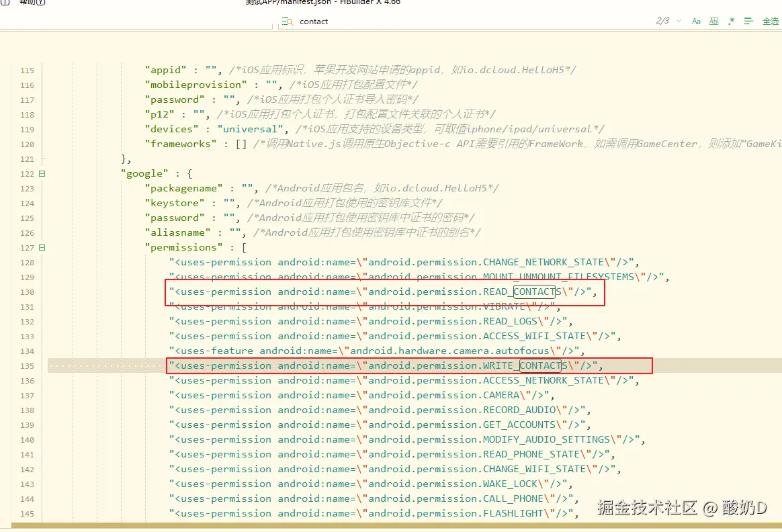Click the highlighted CONTACTS match in WRITE_CONTACTS

[x=540, y=365]
